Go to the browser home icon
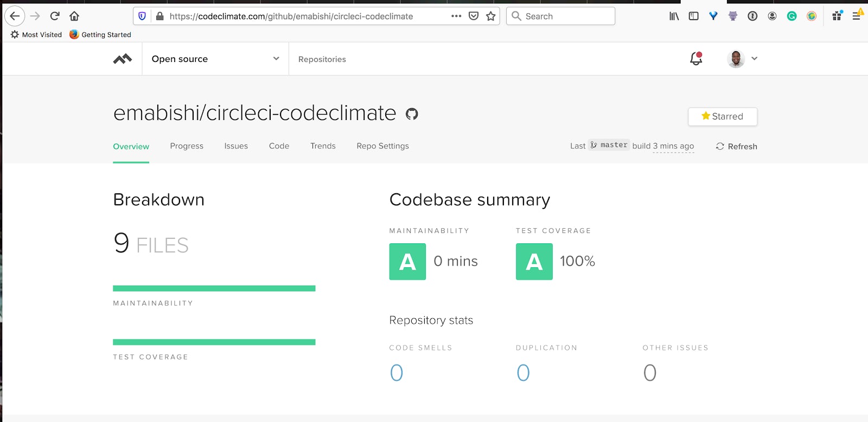Image resolution: width=868 pixels, height=422 pixels. 74,16
